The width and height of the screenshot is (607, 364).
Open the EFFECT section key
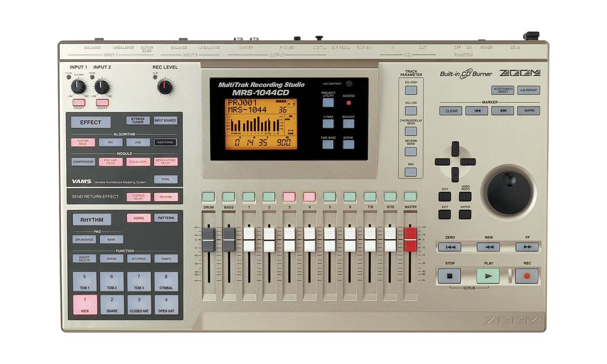91,122
